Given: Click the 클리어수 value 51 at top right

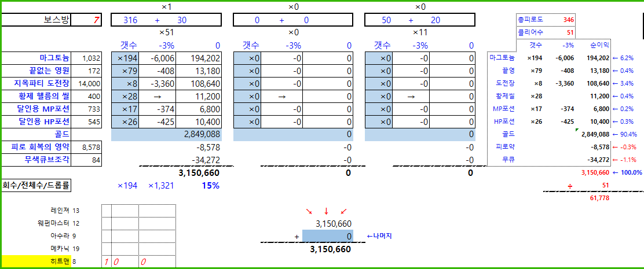Looking at the screenshot, I should pyautogui.click(x=570, y=33).
